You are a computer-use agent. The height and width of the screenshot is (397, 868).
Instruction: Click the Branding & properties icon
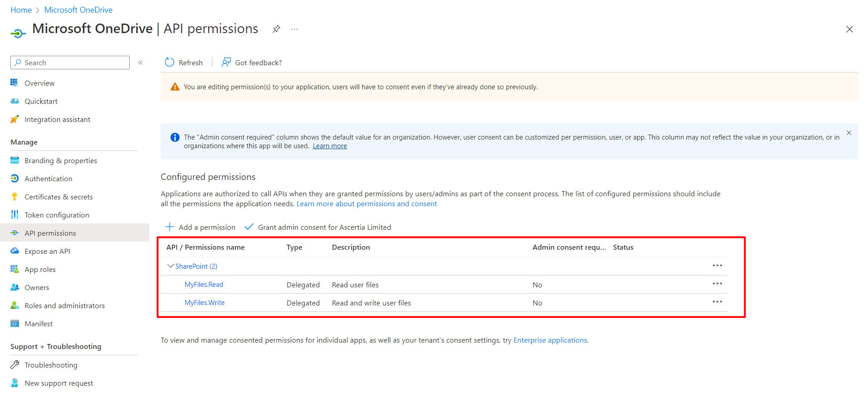[15, 160]
